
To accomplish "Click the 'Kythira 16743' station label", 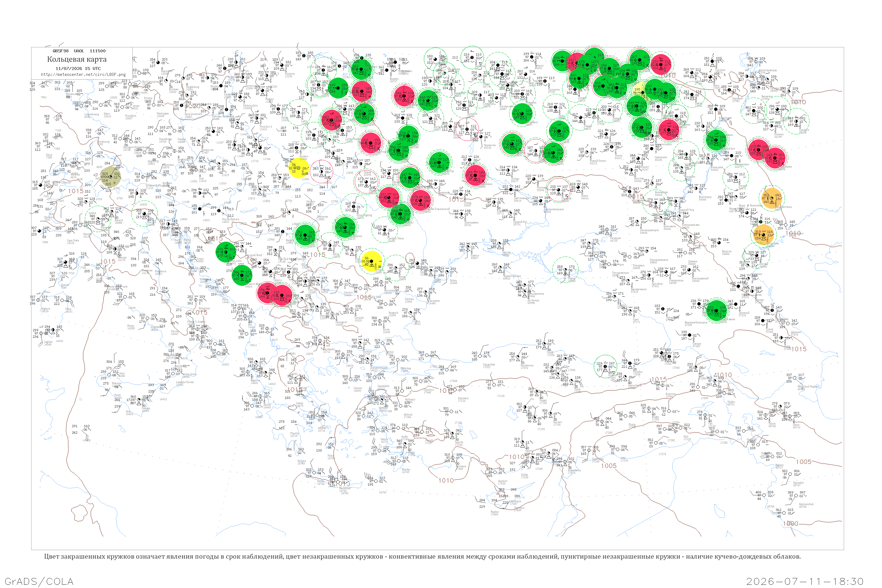I will tap(302, 462).
